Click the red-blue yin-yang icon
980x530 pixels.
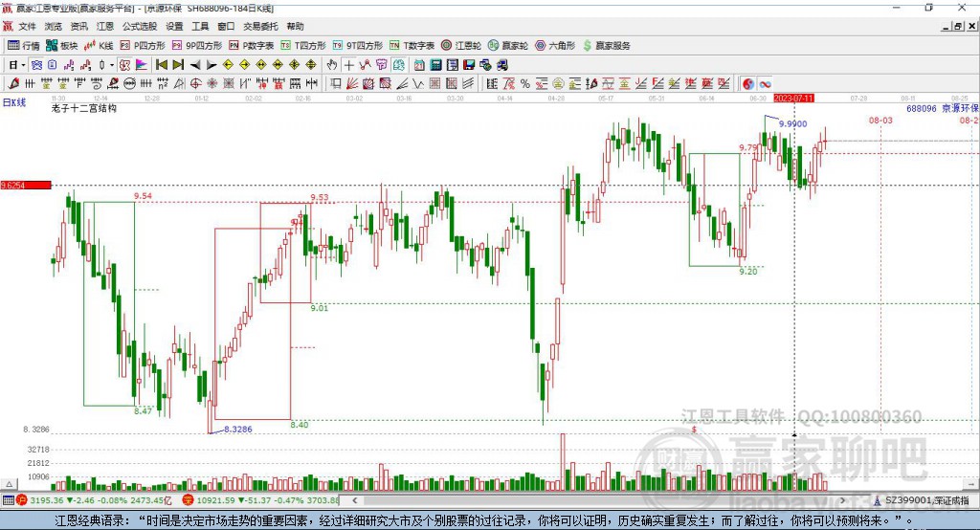point(748,84)
